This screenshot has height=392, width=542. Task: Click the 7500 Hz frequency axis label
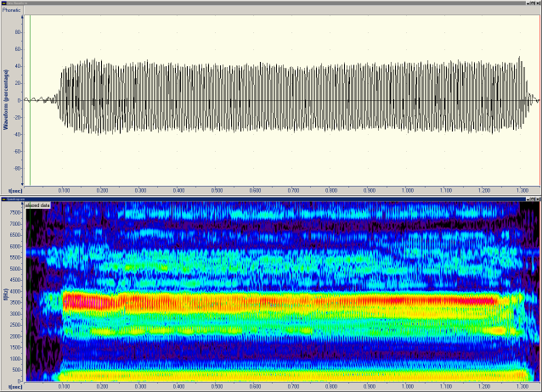(x=15, y=212)
